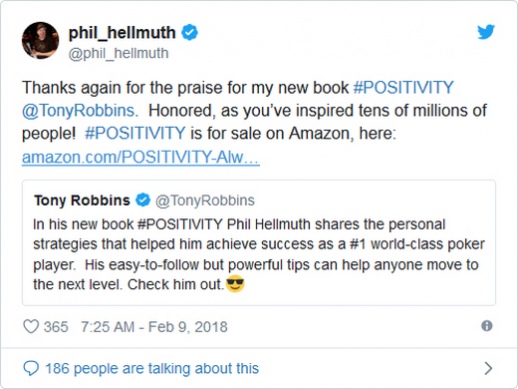The height and width of the screenshot is (389, 518).
Task: Click the first #POSITIVITY hashtag
Action: tap(403, 88)
